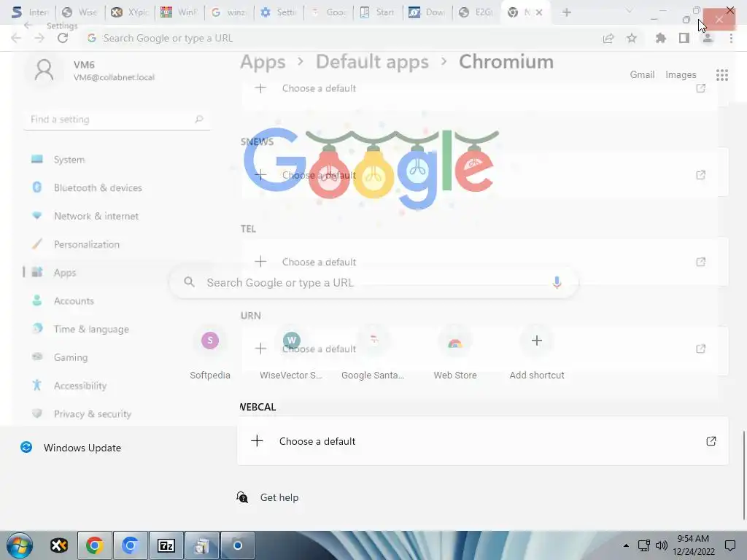Open Google Chrome from the taskbar
This screenshot has height=560, width=747.
coord(94,545)
